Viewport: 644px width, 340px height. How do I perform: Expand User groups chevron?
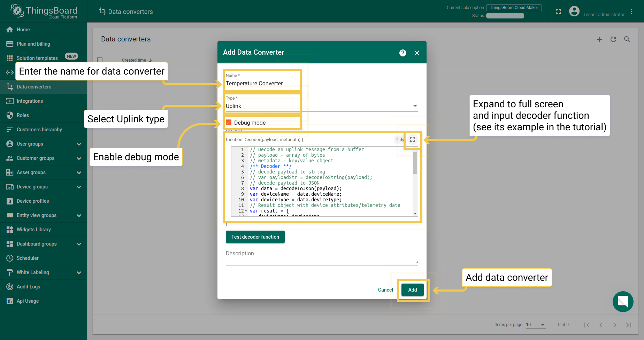point(79,144)
